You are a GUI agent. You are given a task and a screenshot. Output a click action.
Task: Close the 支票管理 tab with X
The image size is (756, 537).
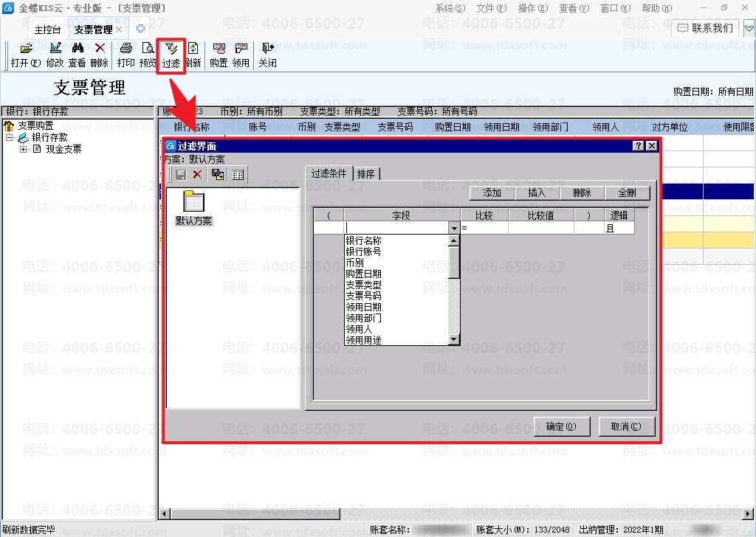119,30
